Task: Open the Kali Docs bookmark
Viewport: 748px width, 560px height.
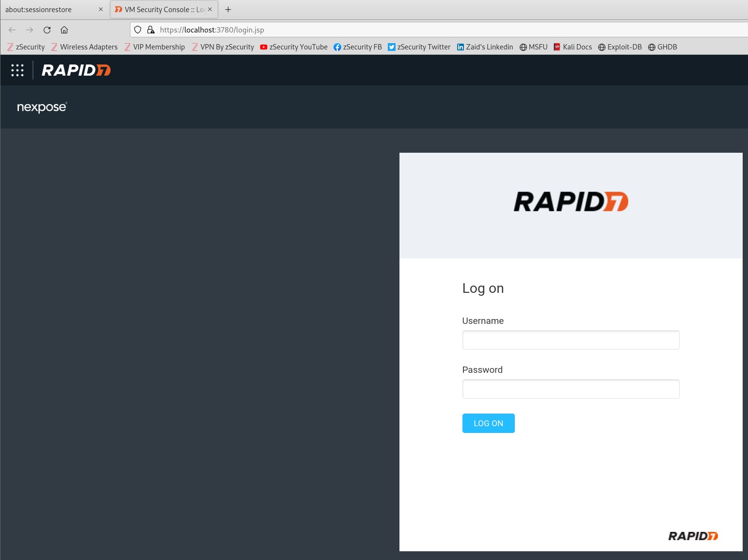Action: pyautogui.click(x=573, y=47)
